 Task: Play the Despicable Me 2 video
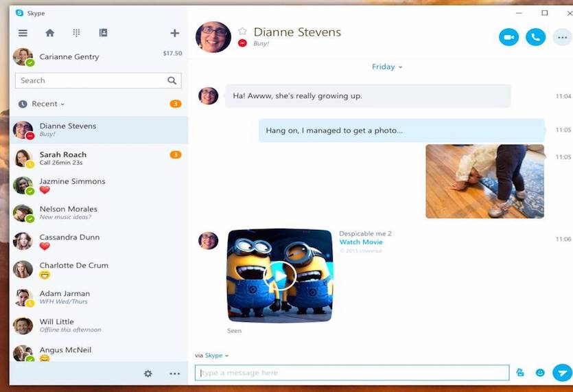point(280,276)
